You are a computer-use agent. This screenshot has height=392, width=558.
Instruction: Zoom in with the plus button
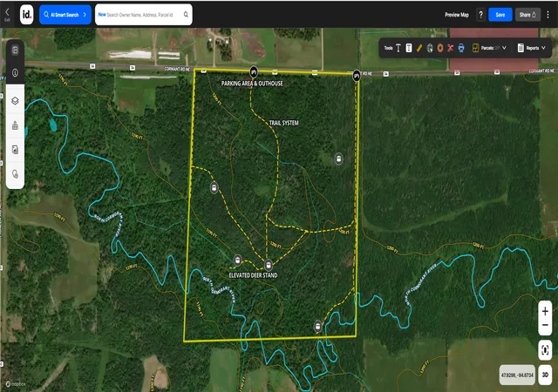(545, 312)
